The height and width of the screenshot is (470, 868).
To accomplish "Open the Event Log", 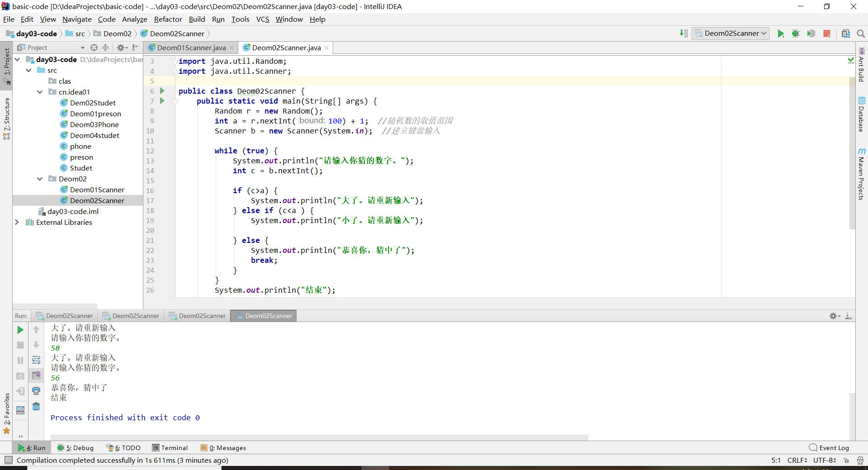I will tap(829, 448).
